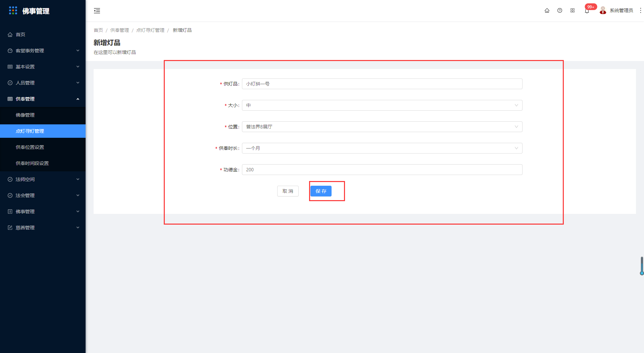Open the 供奉时长 duration dropdown
Viewport: 644px width, 353px height.
(x=382, y=148)
